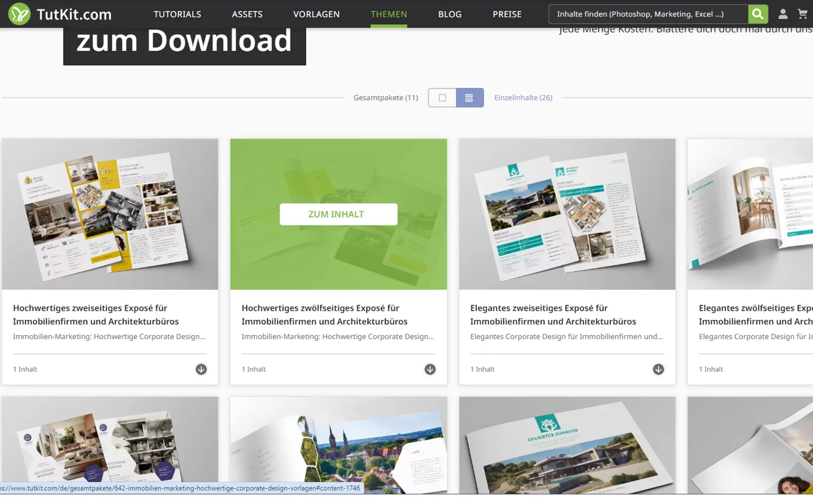Open the shopping cart icon
813x504 pixels.
pos(802,14)
